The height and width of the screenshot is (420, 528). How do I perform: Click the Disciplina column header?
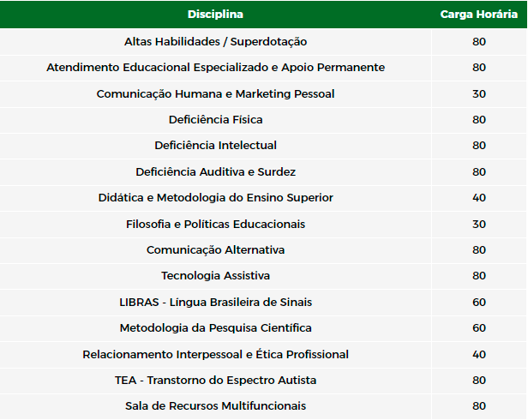click(x=215, y=15)
